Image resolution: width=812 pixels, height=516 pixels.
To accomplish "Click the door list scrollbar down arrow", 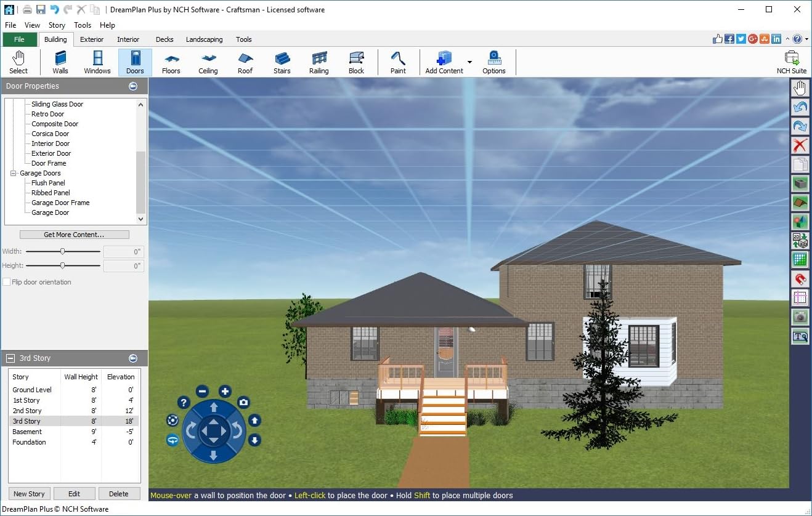I will coord(141,219).
